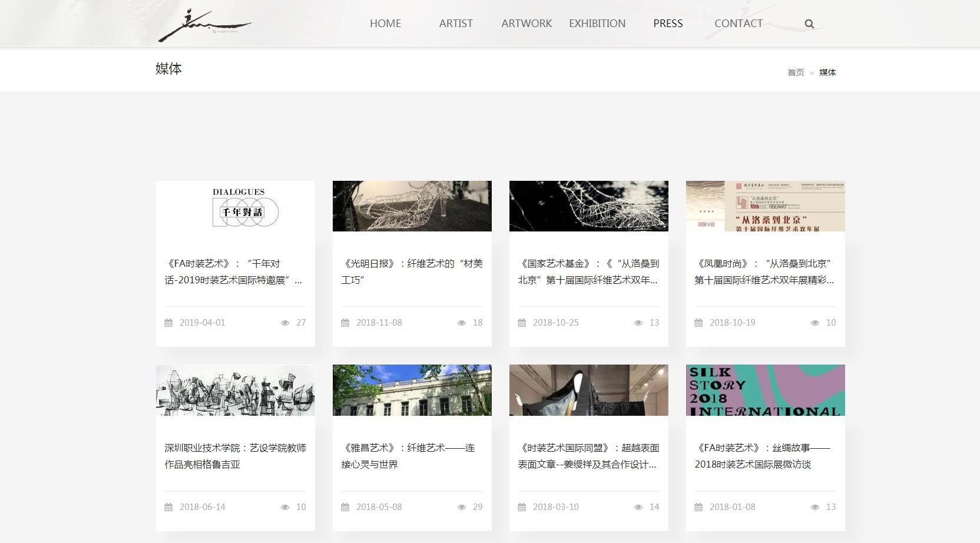This screenshot has height=543, width=980.
Task: Click the black garment exhibition thumbnail
Action: tap(589, 390)
